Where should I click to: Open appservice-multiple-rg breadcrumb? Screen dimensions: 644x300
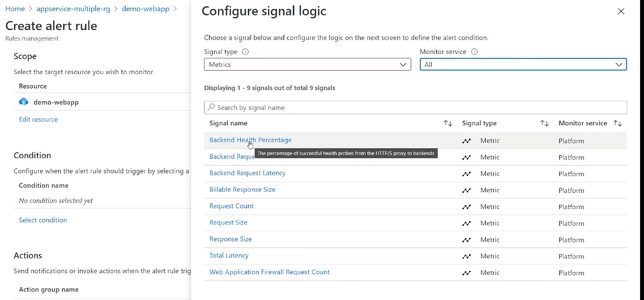point(73,9)
